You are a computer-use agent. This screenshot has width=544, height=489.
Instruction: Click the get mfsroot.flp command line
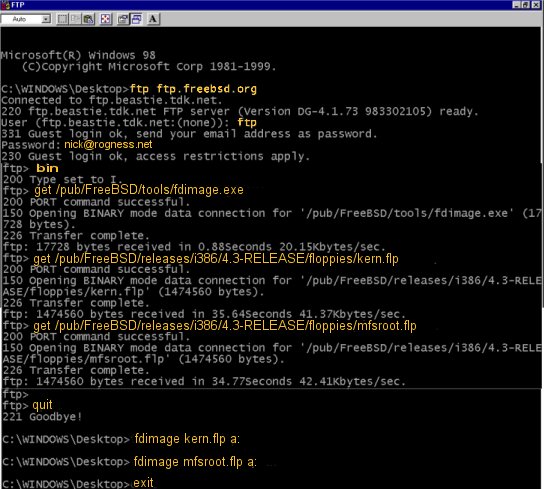tap(225, 326)
